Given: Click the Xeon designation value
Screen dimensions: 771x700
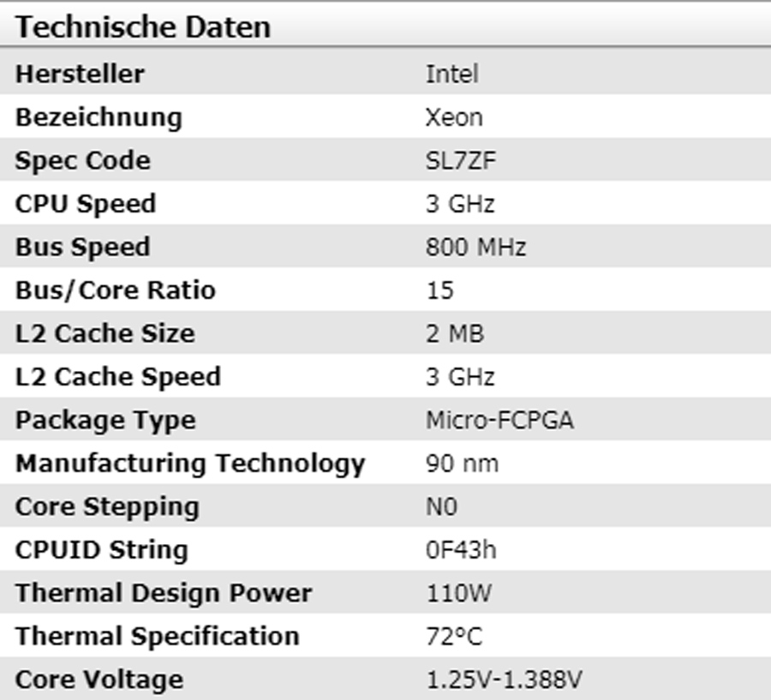Looking at the screenshot, I should tap(454, 117).
